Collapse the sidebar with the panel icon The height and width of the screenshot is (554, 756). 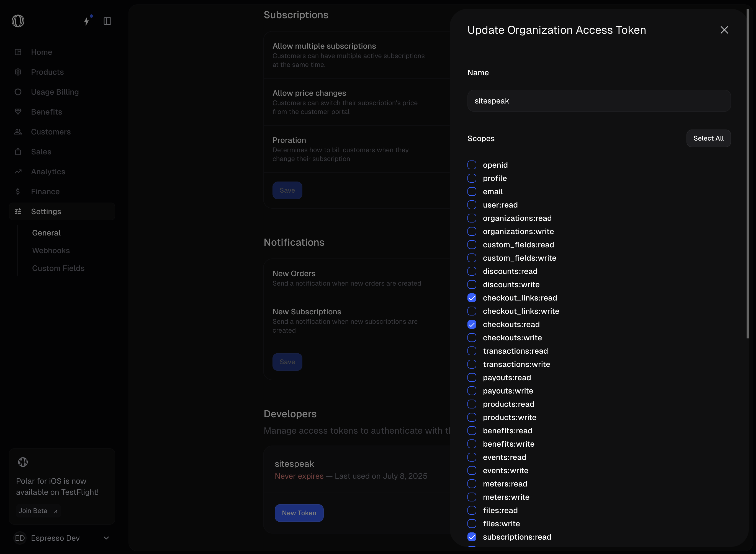click(107, 21)
